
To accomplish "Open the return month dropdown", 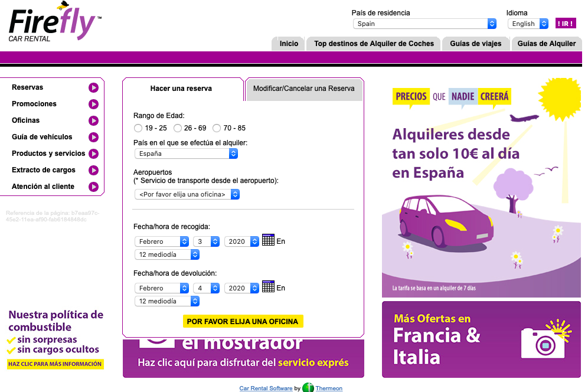I will [x=161, y=288].
